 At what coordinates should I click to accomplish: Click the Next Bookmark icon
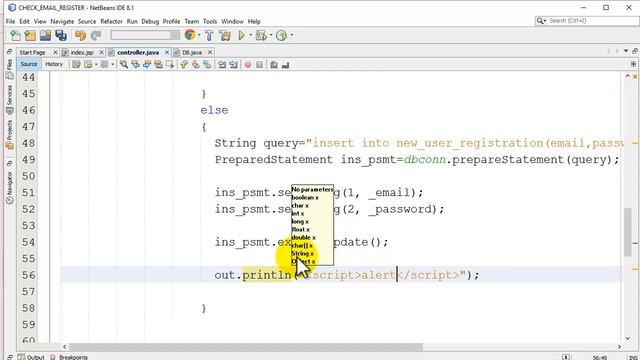(x=196, y=64)
